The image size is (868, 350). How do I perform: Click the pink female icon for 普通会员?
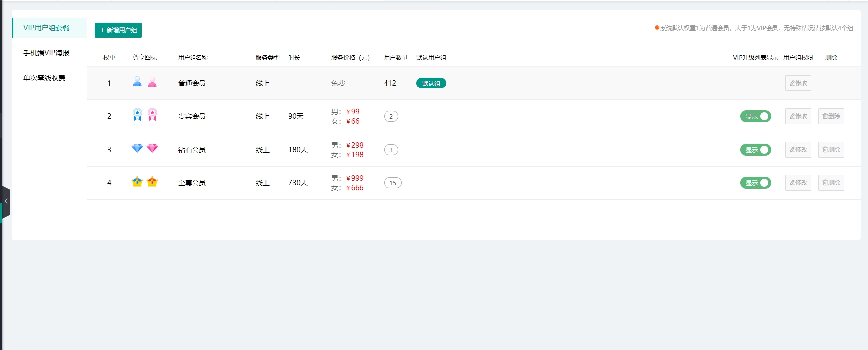coord(152,82)
